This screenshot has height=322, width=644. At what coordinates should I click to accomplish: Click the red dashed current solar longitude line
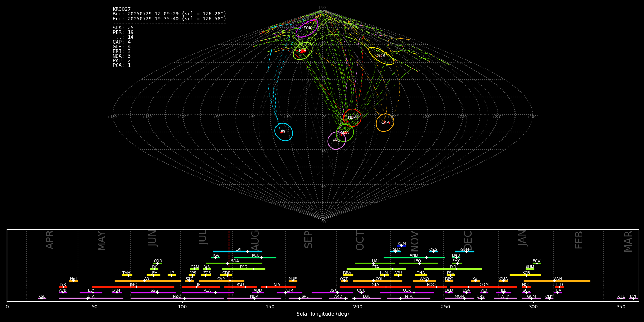(229, 265)
